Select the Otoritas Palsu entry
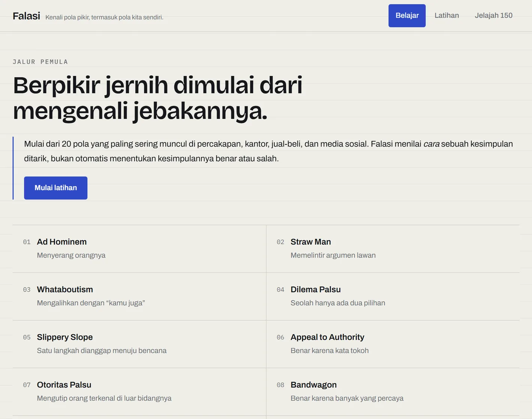 point(139,392)
